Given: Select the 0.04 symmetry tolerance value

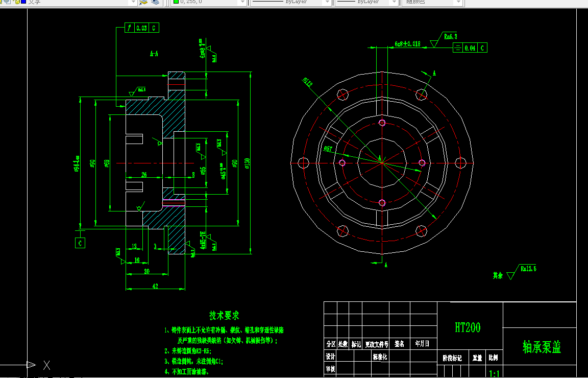Looking at the screenshot, I should click(470, 48).
